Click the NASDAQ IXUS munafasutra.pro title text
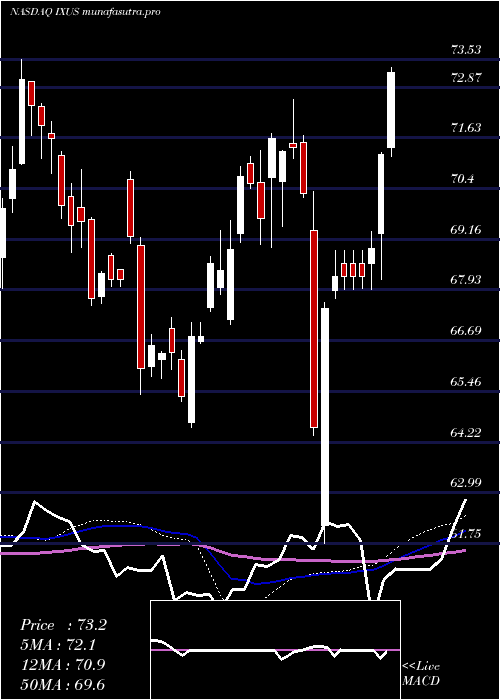Viewport: 500px width, 700px height. coord(85,12)
